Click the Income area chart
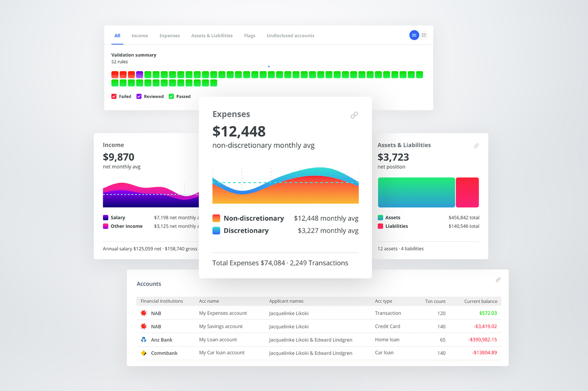The height and width of the screenshot is (391, 588). pos(151,195)
